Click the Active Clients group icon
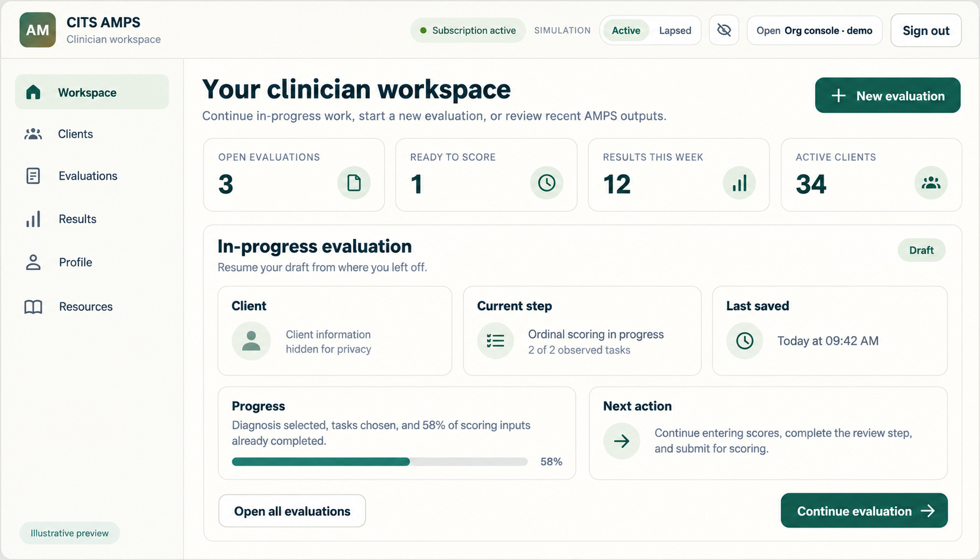 coord(931,183)
